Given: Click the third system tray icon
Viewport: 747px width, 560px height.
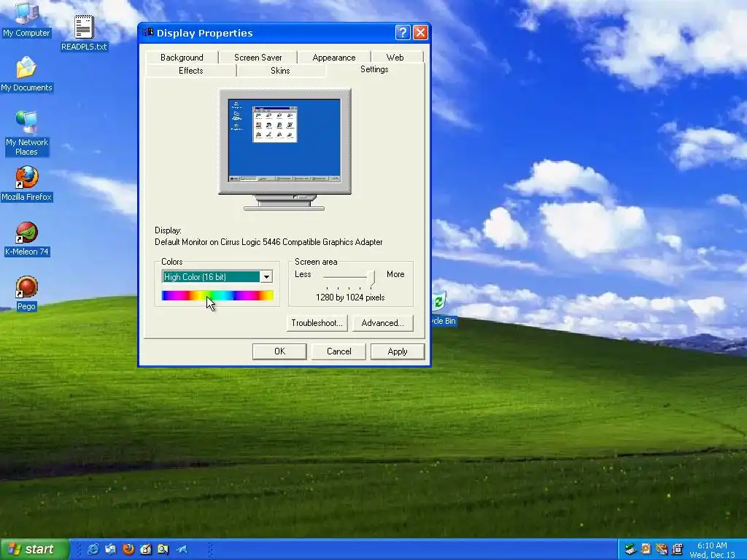Looking at the screenshot, I should pos(661,549).
